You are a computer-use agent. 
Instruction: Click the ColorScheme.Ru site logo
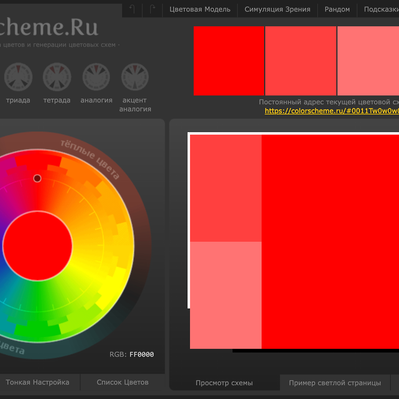tap(49, 27)
